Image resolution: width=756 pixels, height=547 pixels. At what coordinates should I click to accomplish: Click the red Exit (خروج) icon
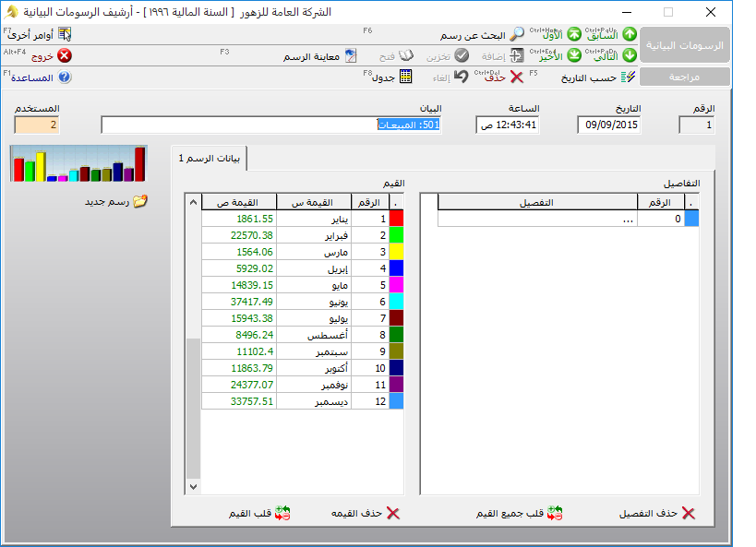coord(64,55)
